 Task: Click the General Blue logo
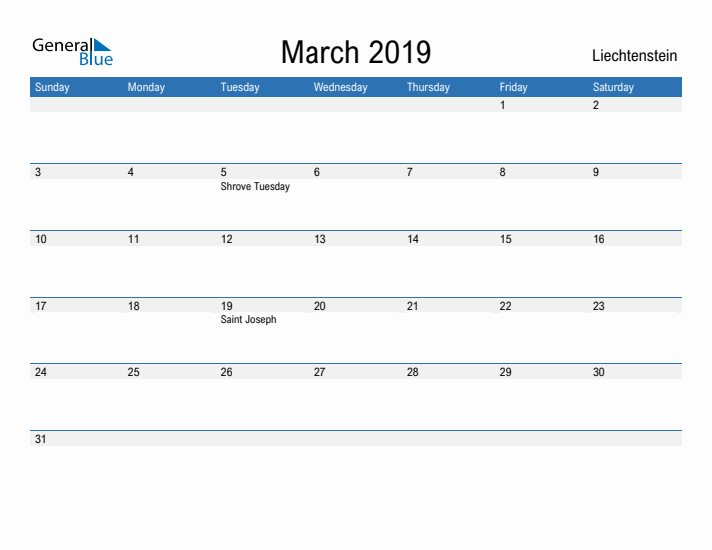[x=73, y=52]
